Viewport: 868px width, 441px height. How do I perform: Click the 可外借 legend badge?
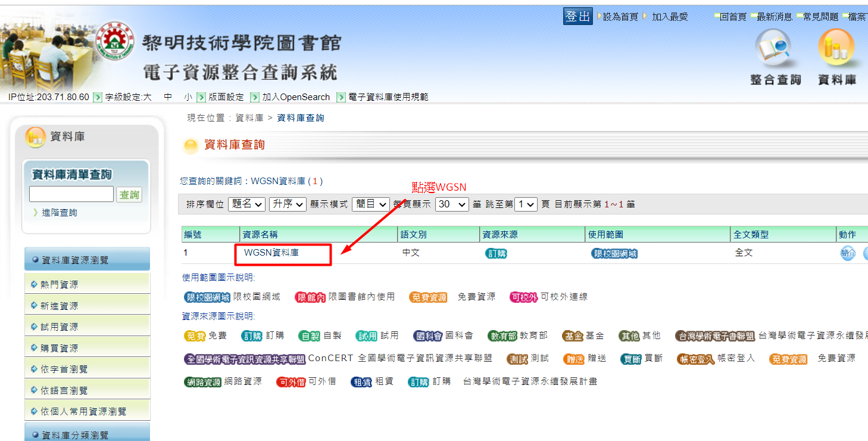(291, 382)
